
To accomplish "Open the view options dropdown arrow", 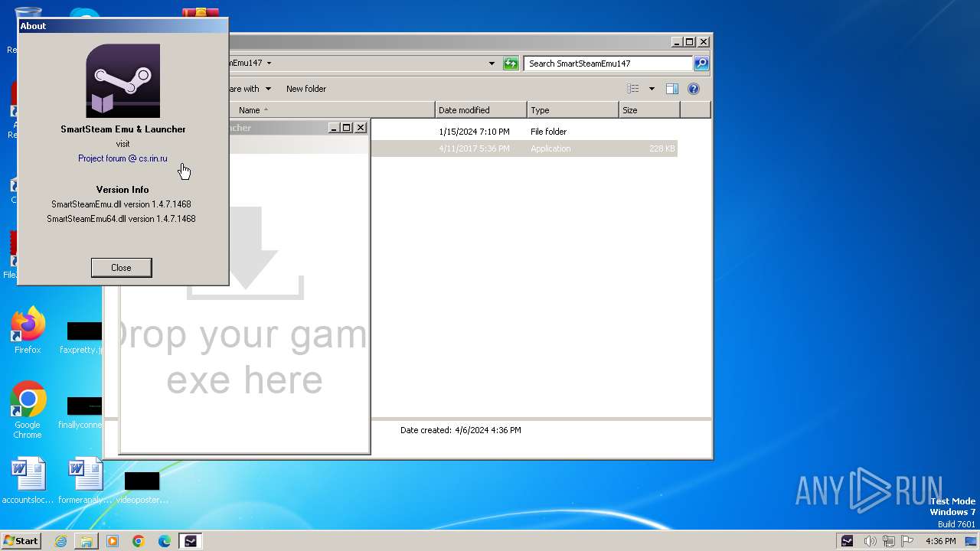I will [x=652, y=89].
